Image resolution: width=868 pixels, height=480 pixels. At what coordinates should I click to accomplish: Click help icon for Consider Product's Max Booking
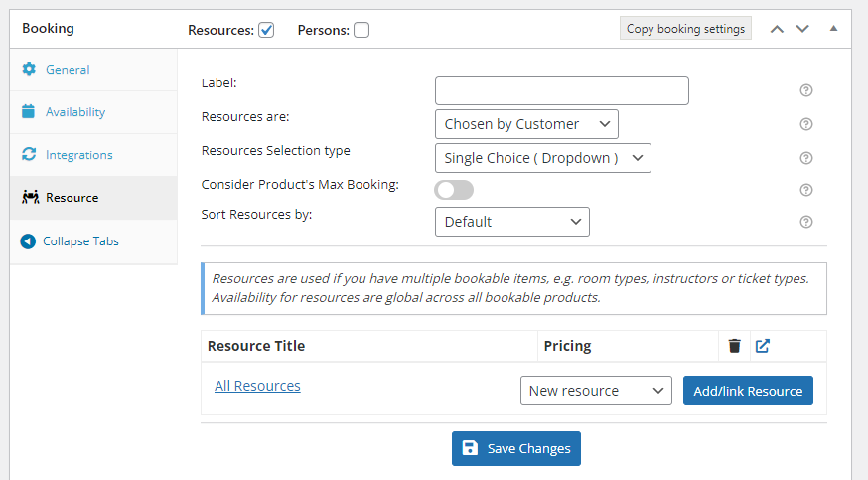806,190
